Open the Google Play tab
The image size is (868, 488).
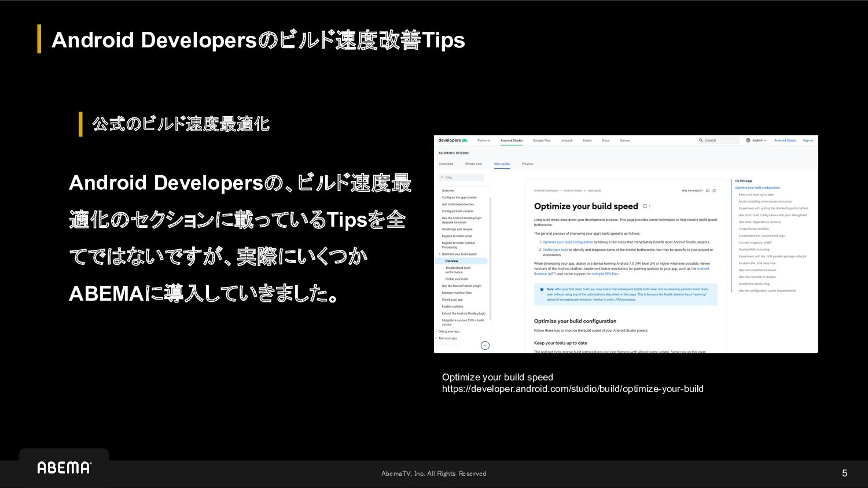pos(542,141)
